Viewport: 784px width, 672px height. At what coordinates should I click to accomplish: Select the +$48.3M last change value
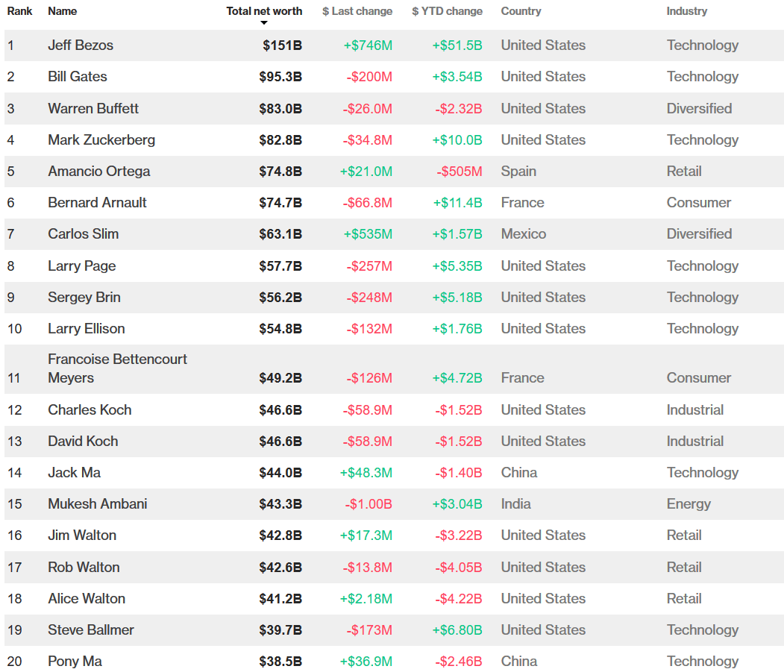366,473
